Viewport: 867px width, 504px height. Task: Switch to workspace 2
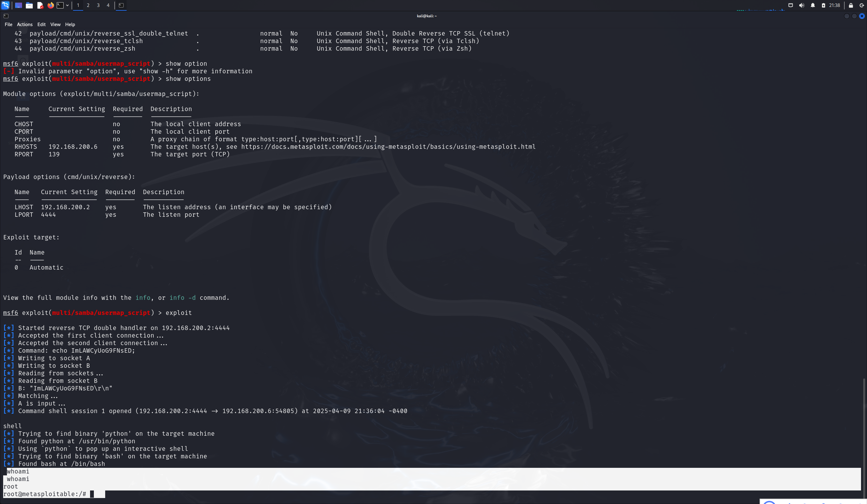click(x=88, y=5)
